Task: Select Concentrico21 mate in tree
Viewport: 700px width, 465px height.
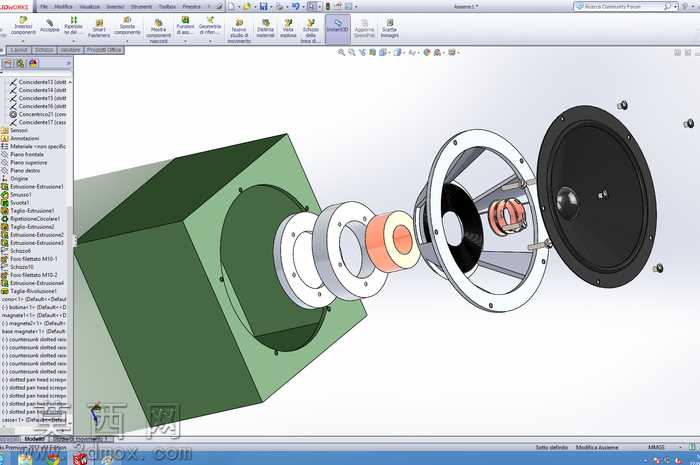Action: point(38,114)
